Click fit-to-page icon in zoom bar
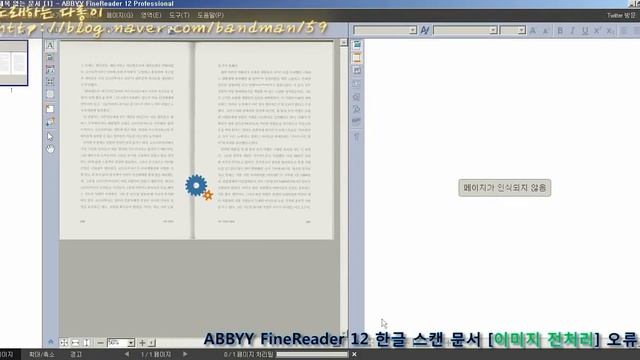640x360 pixels. click(x=64, y=343)
